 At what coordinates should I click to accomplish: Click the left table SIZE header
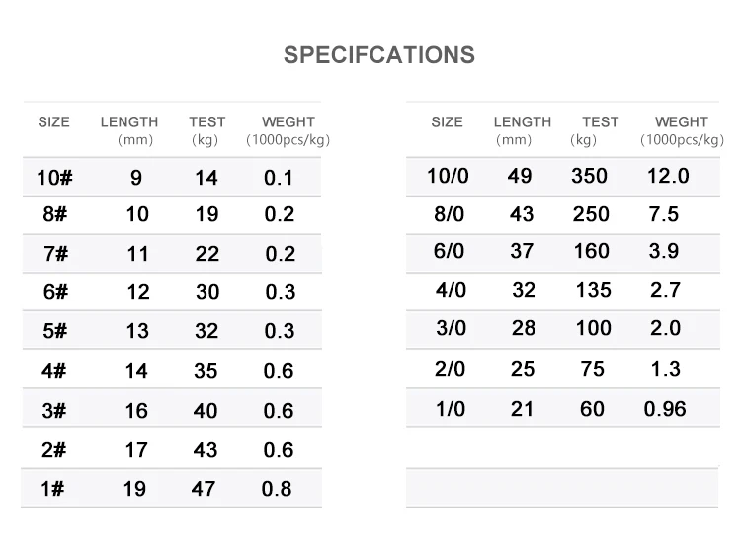(x=53, y=122)
